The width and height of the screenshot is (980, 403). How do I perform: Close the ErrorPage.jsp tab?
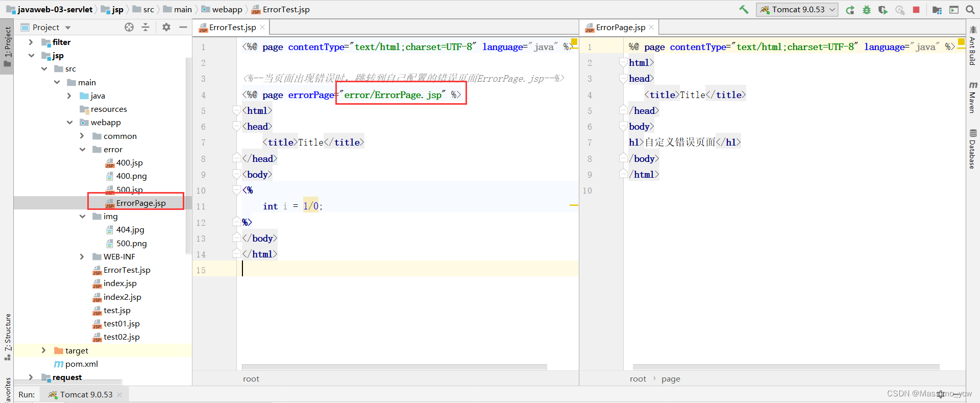point(651,27)
